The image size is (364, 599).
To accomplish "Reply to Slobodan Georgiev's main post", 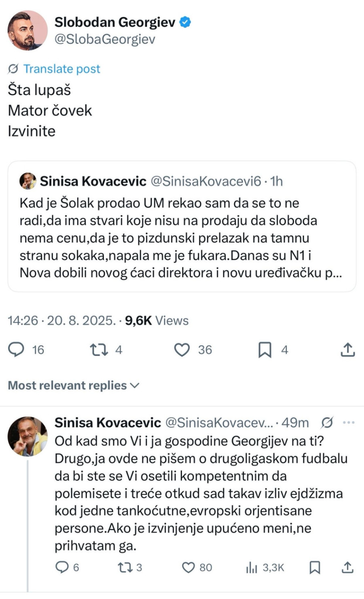I will [x=17, y=349].
